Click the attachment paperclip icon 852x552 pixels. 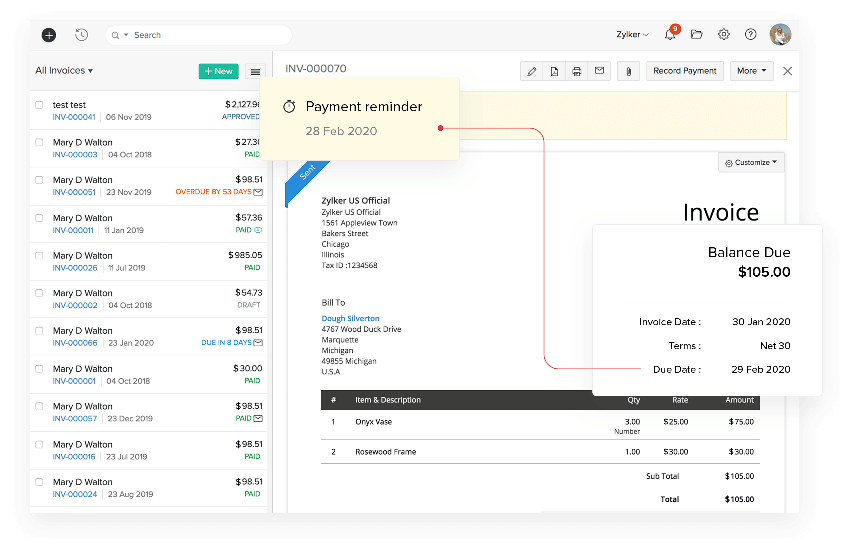click(629, 71)
